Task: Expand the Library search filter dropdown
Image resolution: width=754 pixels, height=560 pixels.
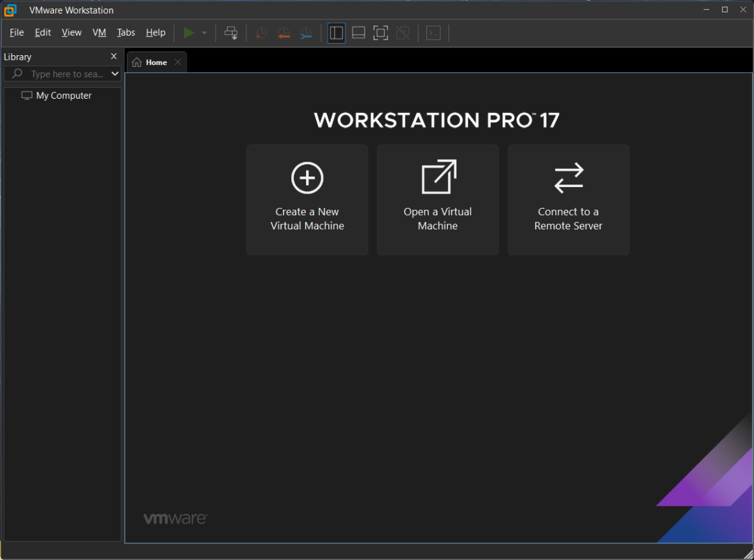Action: tap(115, 73)
